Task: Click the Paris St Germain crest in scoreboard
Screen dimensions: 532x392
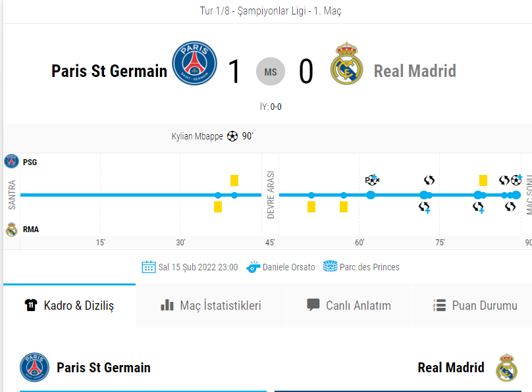Action: coord(194,63)
